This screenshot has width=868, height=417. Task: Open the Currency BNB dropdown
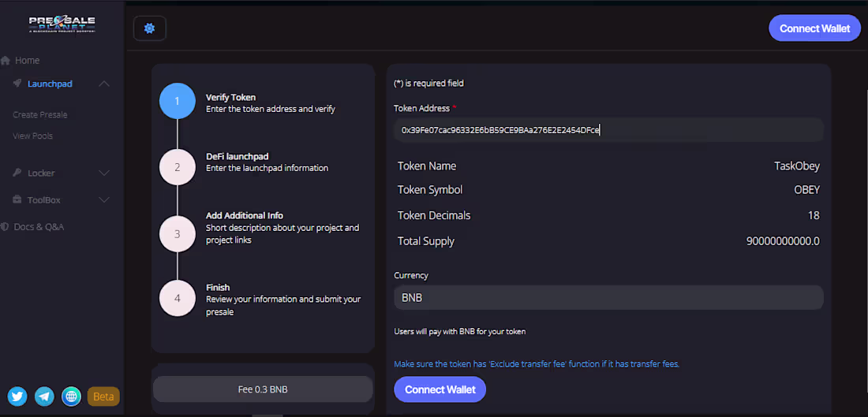[608, 298]
